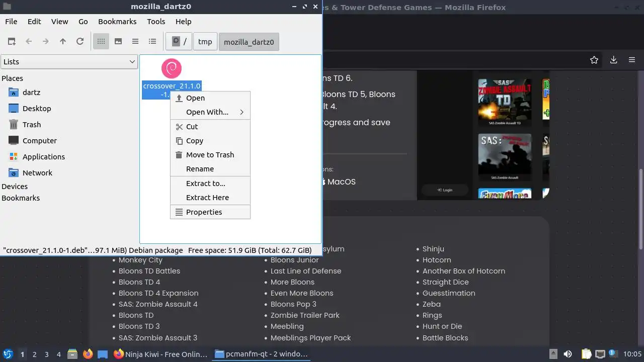Expand the Open With submenu
Image resolution: width=644 pixels, height=362 pixels.
(x=210, y=112)
